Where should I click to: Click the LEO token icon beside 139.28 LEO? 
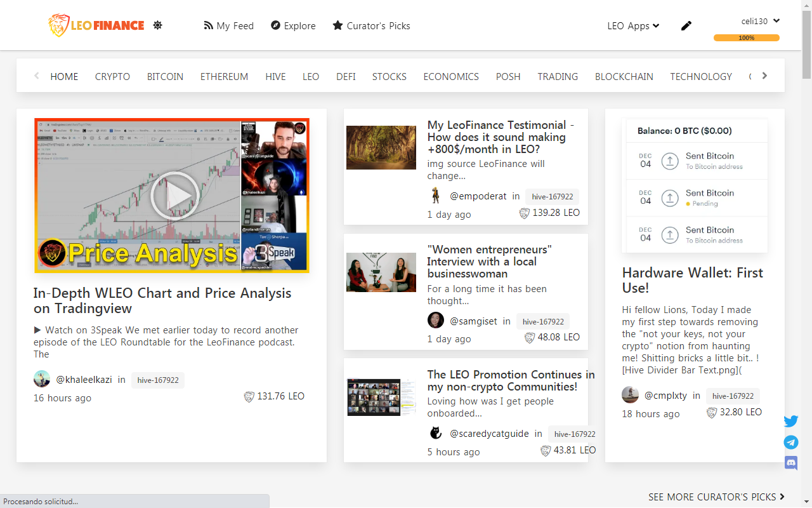tap(525, 213)
